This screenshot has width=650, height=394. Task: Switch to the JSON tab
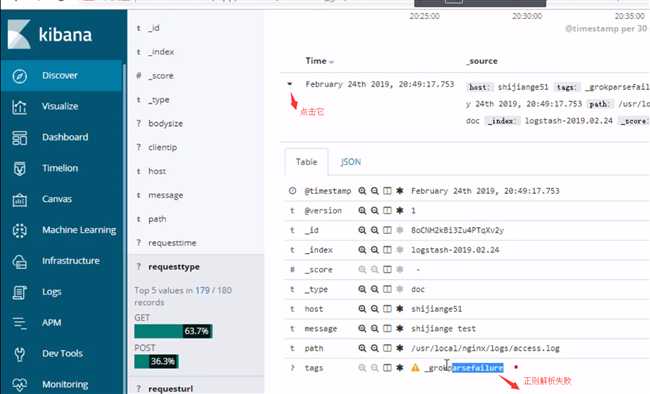tap(351, 162)
